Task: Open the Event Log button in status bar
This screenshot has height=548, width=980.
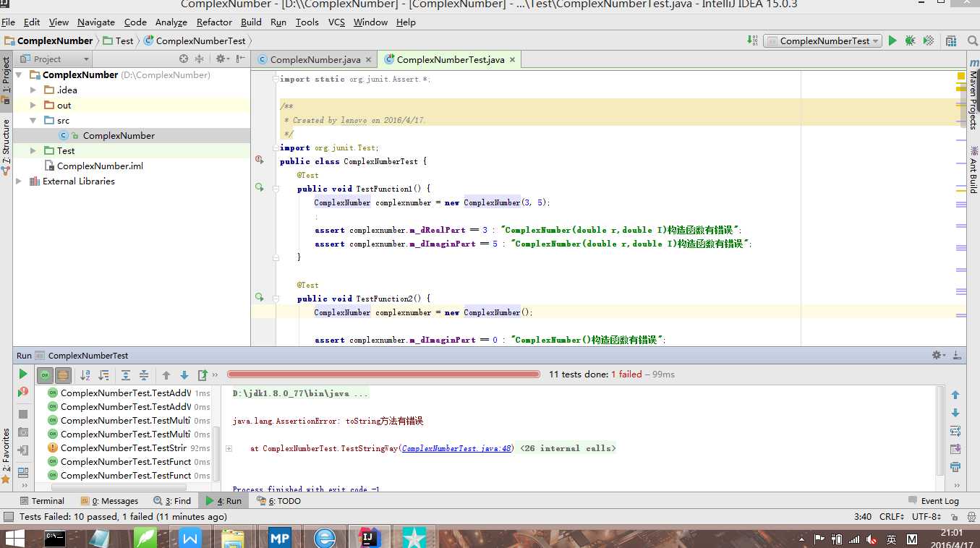Action: point(933,501)
